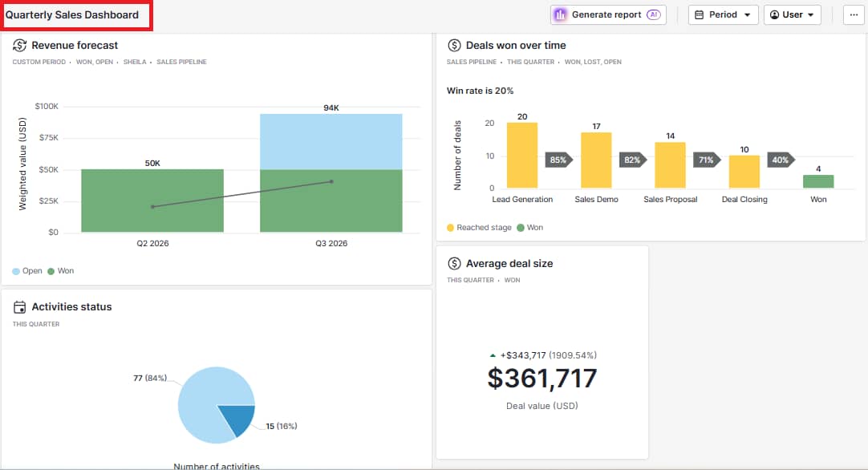Toggle the Won legend swatch in Deals chart
Viewport: 868px width, 470px height.
click(x=521, y=228)
